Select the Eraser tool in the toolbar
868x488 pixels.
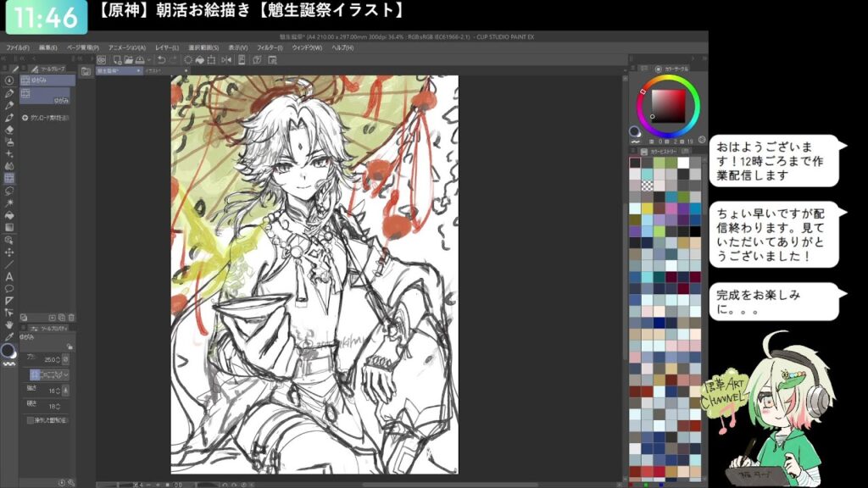pyautogui.click(x=9, y=130)
